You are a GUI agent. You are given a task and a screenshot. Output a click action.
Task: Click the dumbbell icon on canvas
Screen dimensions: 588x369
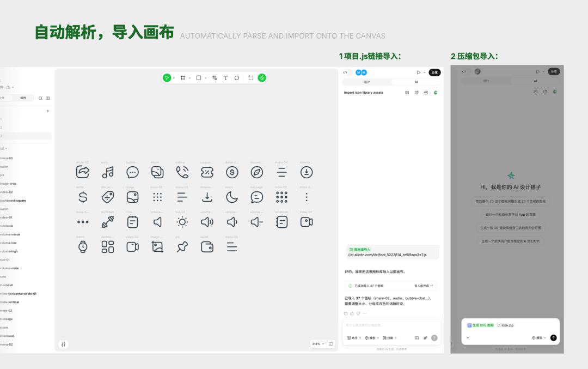pyautogui.click(x=108, y=222)
